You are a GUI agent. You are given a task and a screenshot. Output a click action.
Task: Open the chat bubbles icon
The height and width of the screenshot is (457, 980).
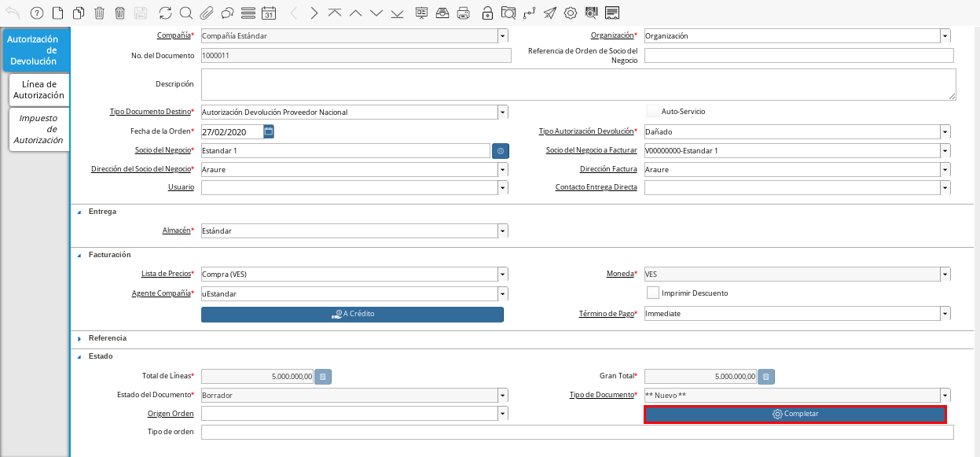(227, 13)
